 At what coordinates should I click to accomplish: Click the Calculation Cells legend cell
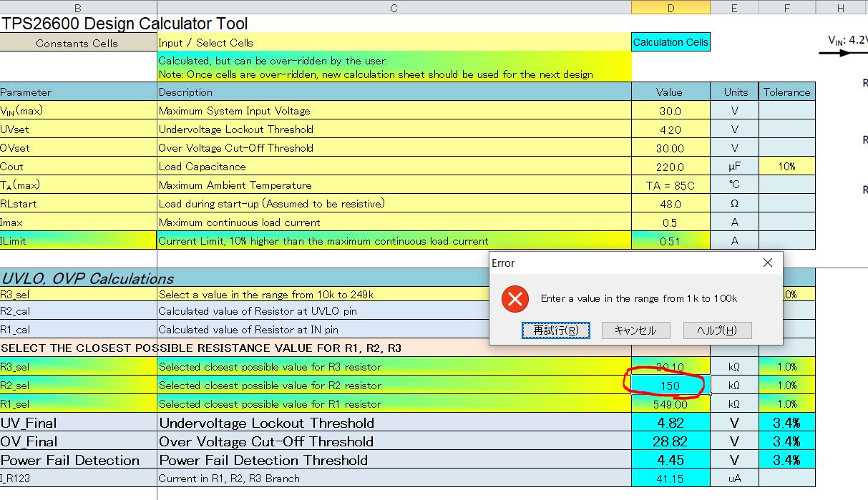pos(670,42)
